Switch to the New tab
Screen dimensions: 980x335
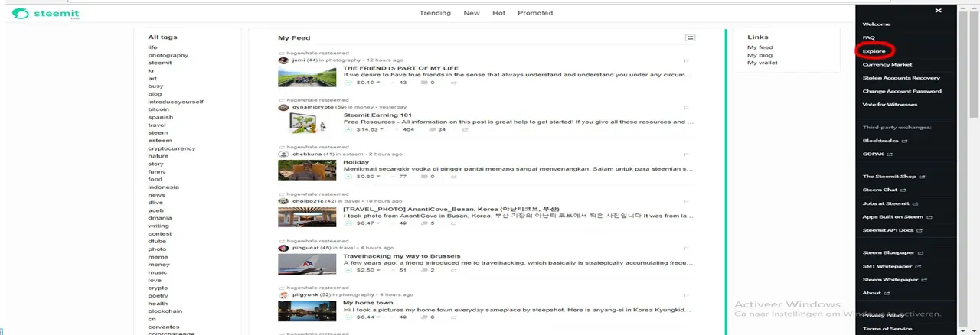pos(472,13)
